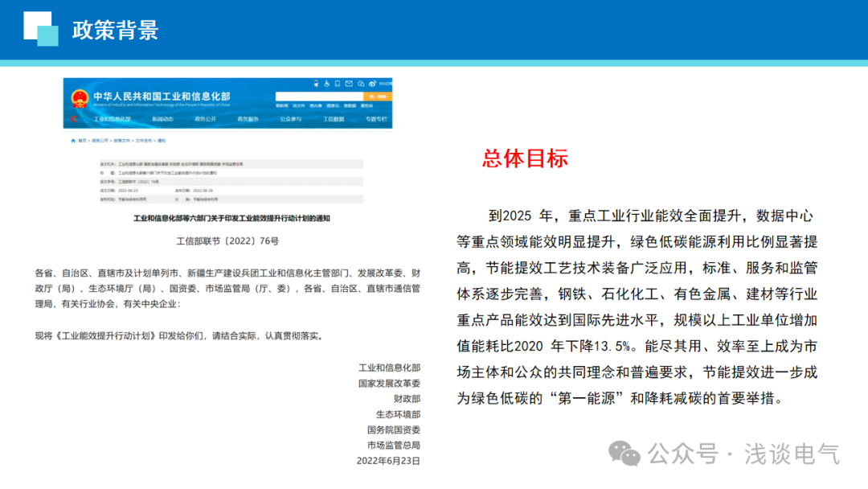868x489 pixels.
Task: Click the wheelchair accessibility icon in the site header
Action: point(326,84)
